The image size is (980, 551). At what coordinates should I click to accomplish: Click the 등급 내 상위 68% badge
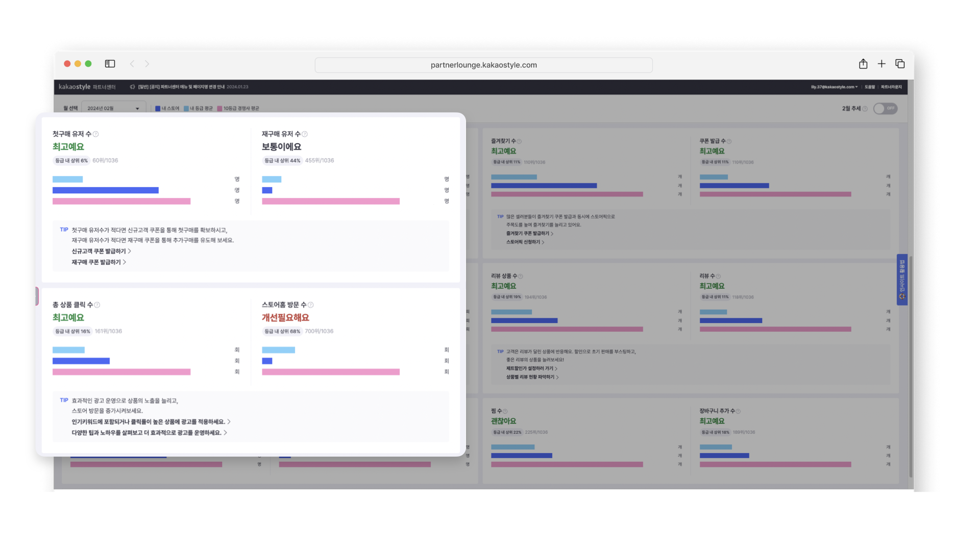tap(282, 332)
